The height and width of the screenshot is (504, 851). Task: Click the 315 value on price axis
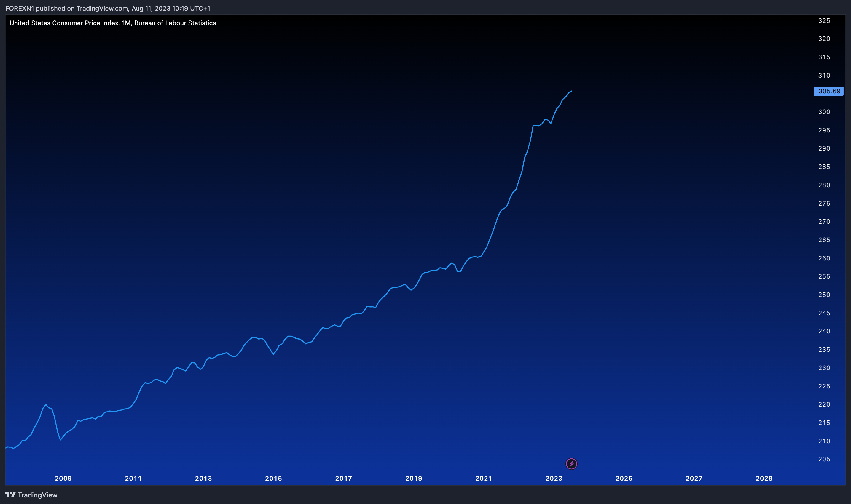824,57
